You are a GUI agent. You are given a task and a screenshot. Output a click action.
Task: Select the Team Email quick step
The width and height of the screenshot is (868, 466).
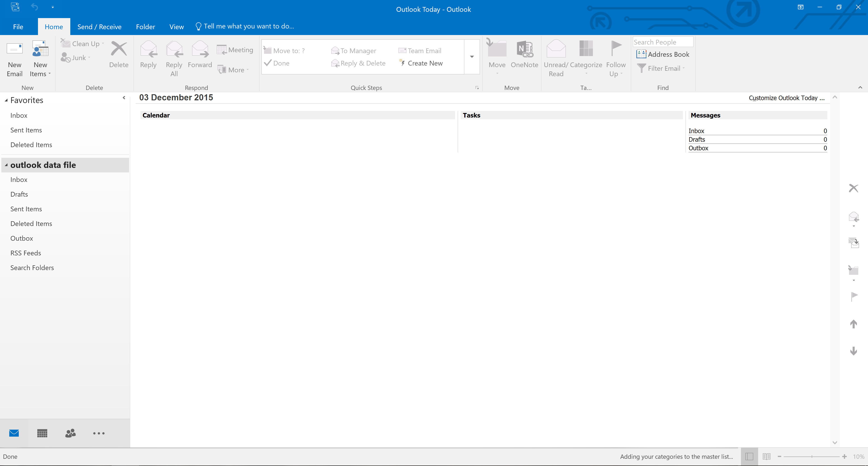pos(420,51)
